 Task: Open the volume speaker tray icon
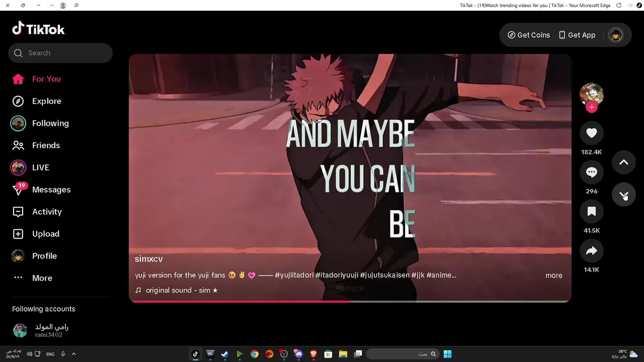pyautogui.click(x=29, y=354)
